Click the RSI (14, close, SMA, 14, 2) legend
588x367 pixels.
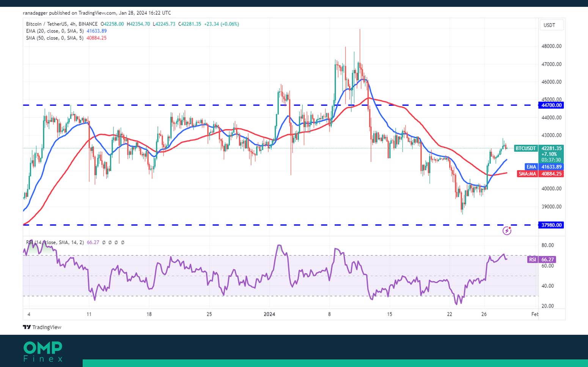[x=55, y=242]
